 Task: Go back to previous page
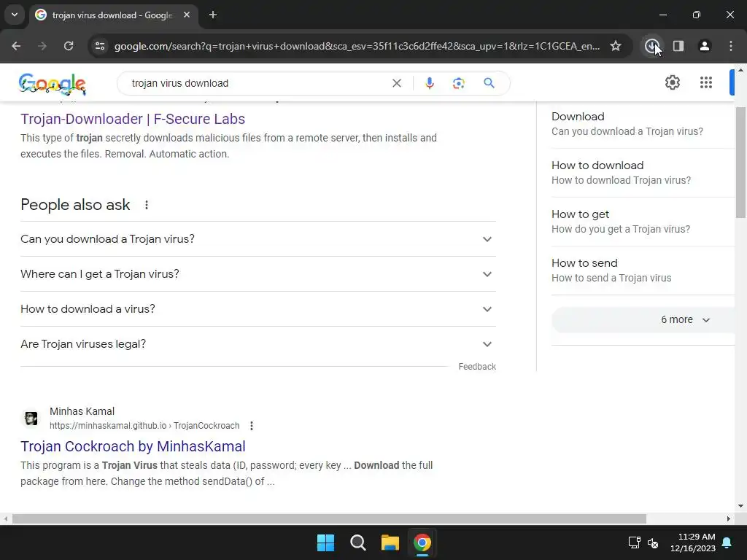click(x=16, y=46)
